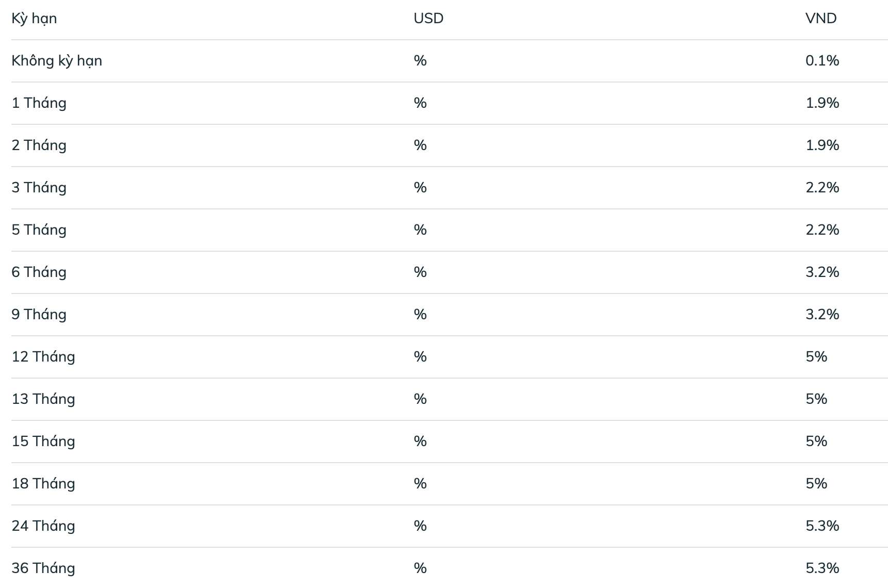
Task: Select the 9 Tháng term label
Action: point(39,315)
